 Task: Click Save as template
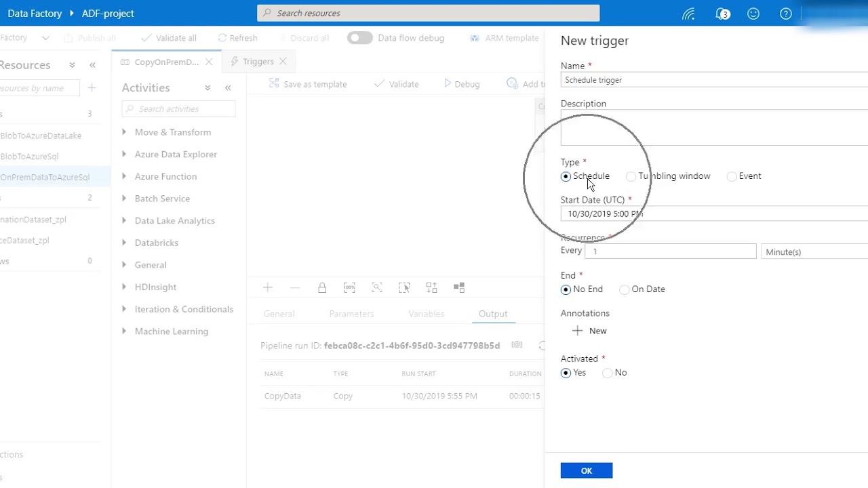(x=308, y=84)
